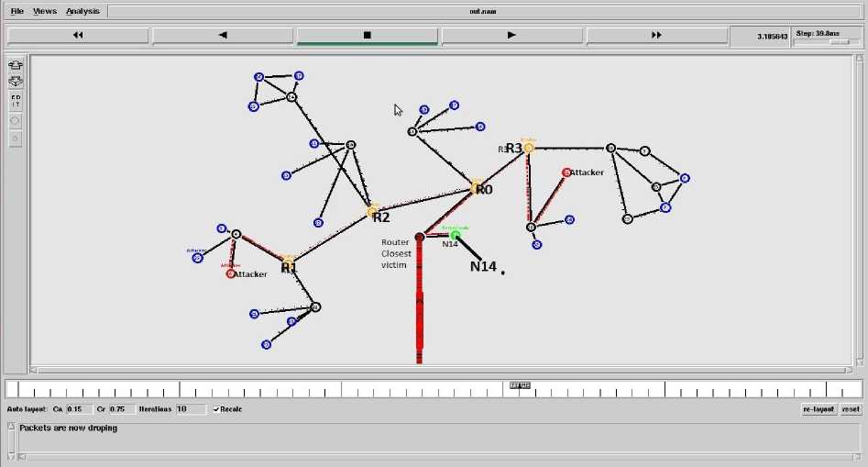
Task: Open the File menu
Action: coord(16,11)
